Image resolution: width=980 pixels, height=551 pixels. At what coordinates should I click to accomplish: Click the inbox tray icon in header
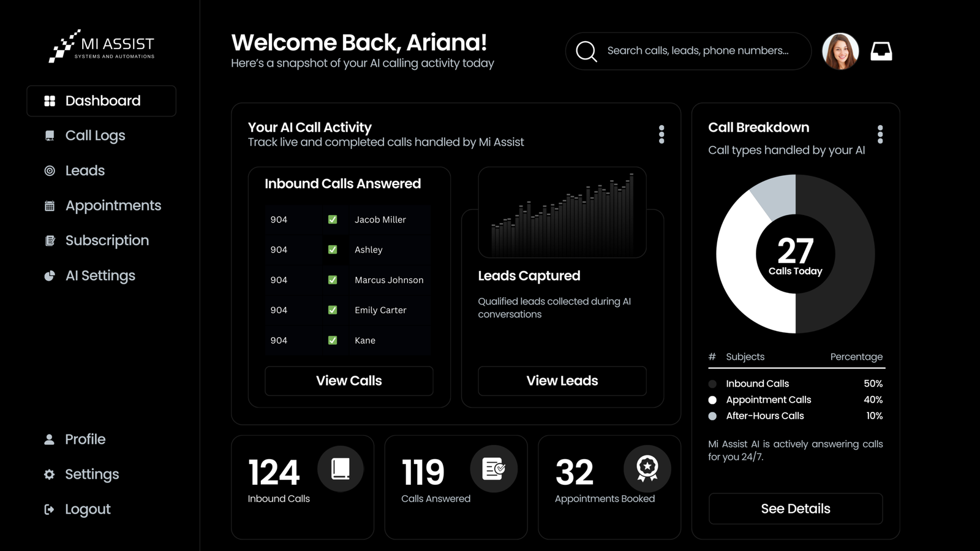(881, 51)
